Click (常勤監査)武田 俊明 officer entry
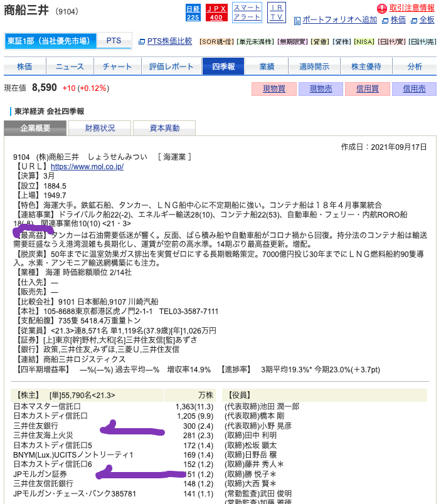The width and height of the screenshot is (441, 504). (x=258, y=493)
